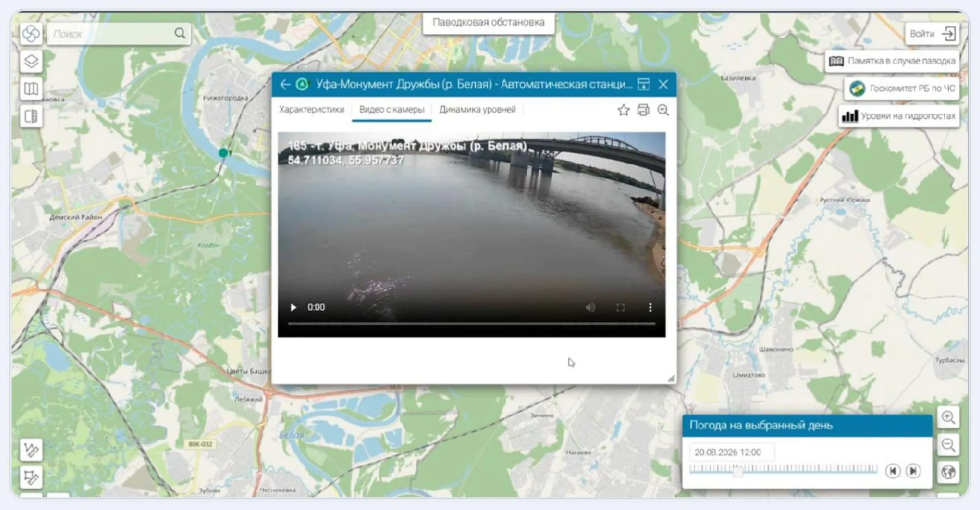Open the basemap selector icon
This screenshot has width=980, height=510.
pyautogui.click(x=31, y=89)
